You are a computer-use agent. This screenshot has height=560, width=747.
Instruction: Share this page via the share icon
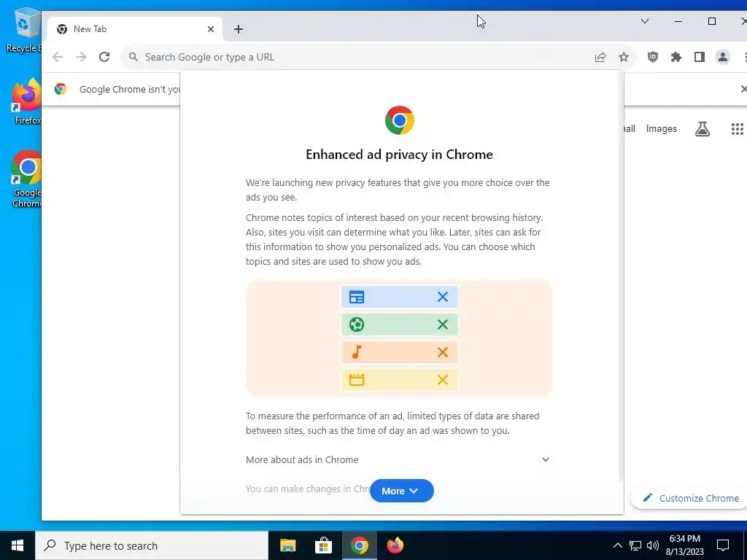tap(600, 57)
